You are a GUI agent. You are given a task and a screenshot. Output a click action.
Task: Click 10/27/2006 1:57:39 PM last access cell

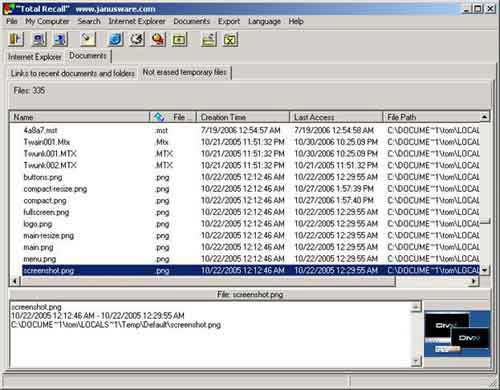click(334, 189)
